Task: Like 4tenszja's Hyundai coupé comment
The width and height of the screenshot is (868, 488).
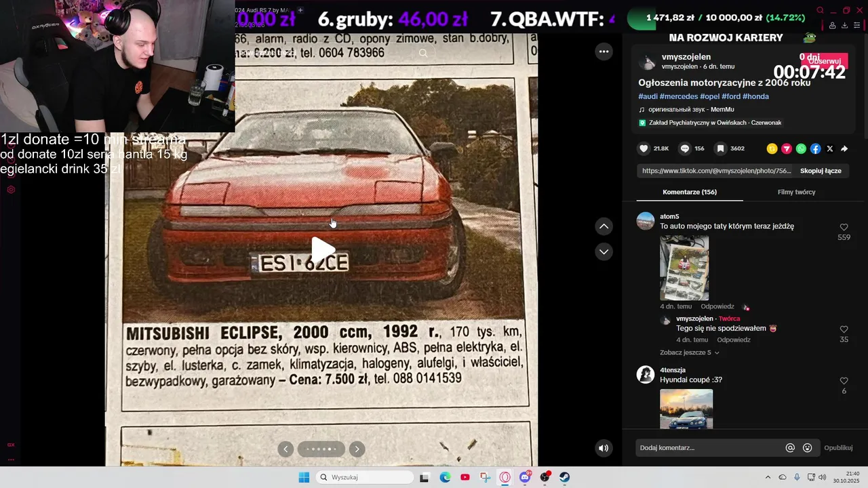Action: tap(844, 381)
